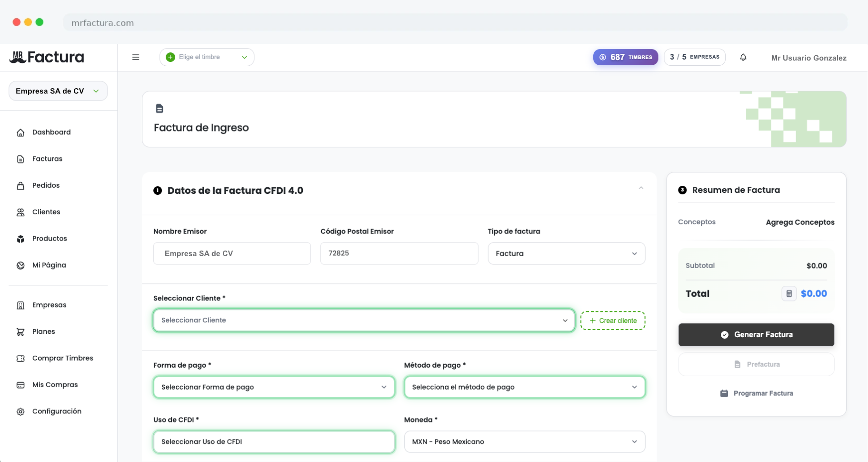Expand the Elige el timbre dropdown
Screen dimensions: 868x462
[207, 57]
